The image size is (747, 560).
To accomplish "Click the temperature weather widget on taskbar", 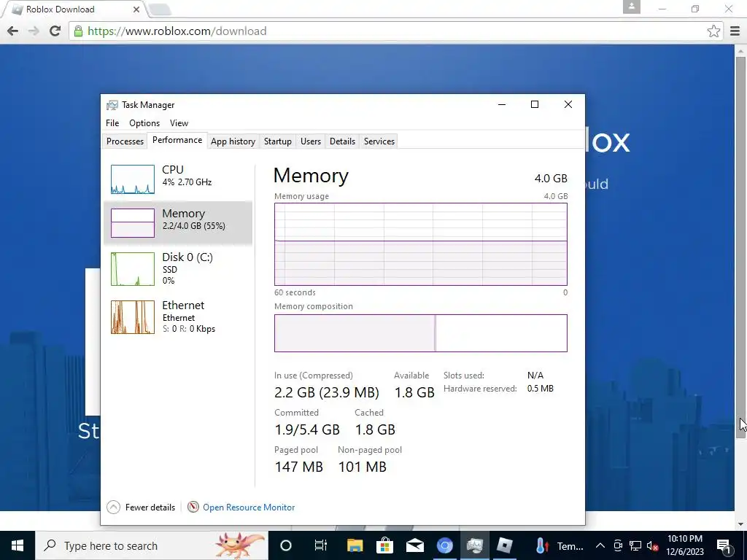I will coord(558,545).
